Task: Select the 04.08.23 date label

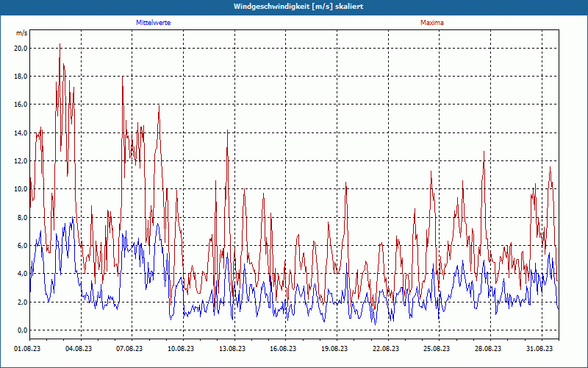Action: (x=79, y=348)
